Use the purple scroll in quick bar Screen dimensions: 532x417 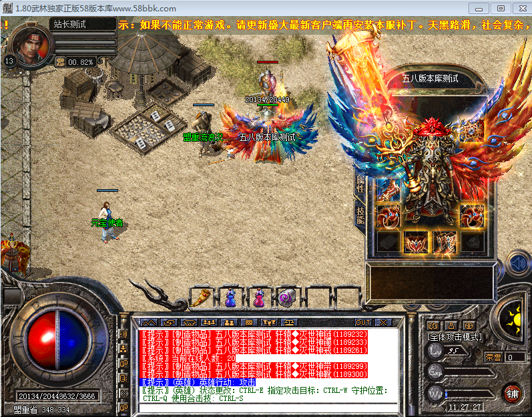(x=288, y=298)
